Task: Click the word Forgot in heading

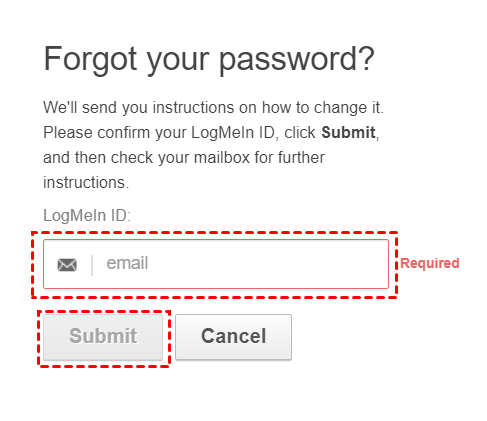Action: tap(90, 59)
